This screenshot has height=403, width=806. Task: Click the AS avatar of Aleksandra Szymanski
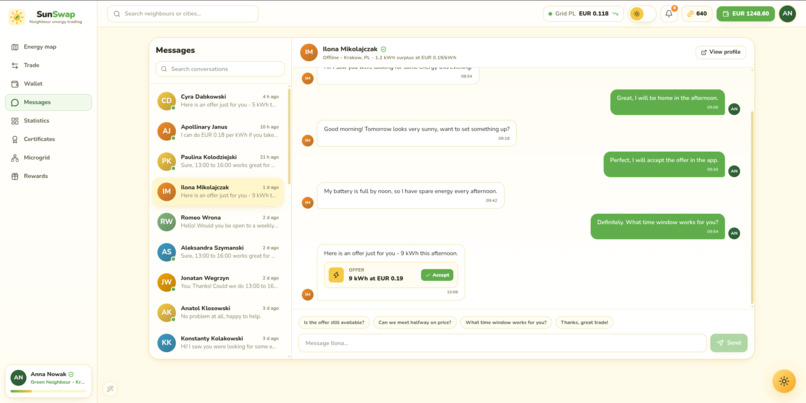click(167, 252)
